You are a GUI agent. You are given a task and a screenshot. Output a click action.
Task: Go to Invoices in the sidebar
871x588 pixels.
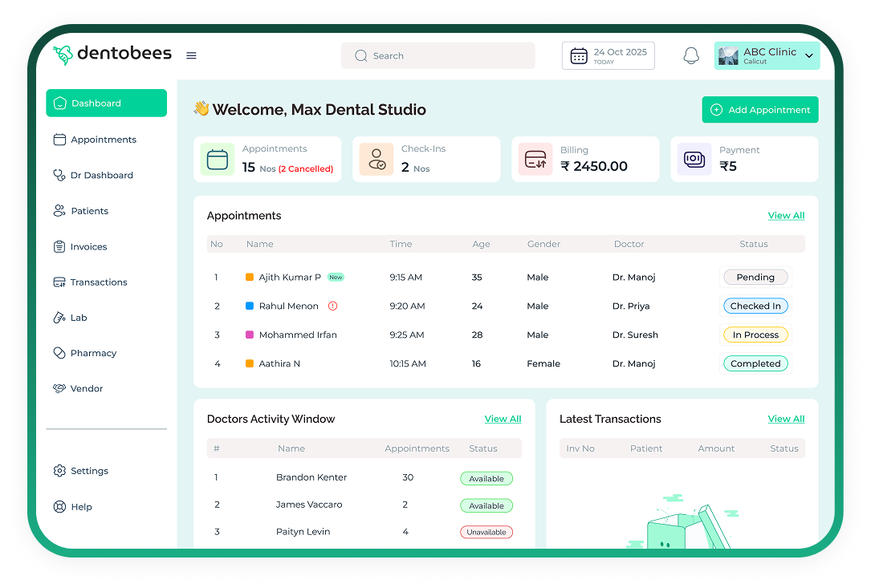pyautogui.click(x=88, y=247)
